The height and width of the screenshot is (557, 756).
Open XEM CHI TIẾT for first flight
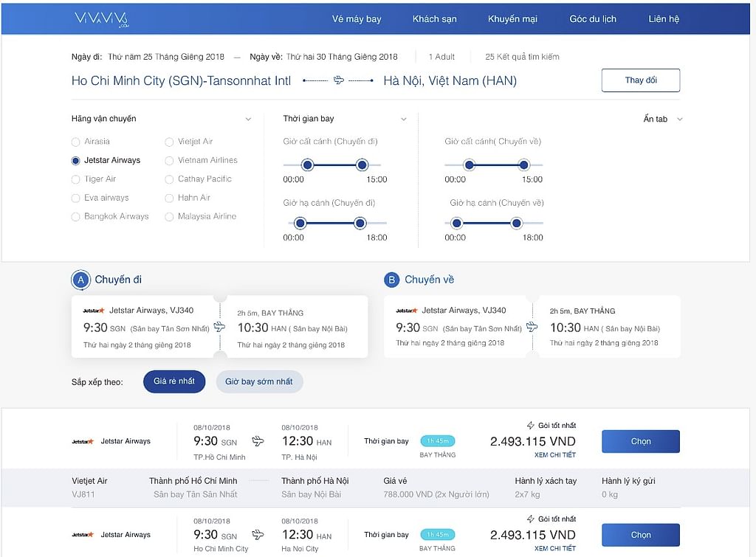coord(554,455)
